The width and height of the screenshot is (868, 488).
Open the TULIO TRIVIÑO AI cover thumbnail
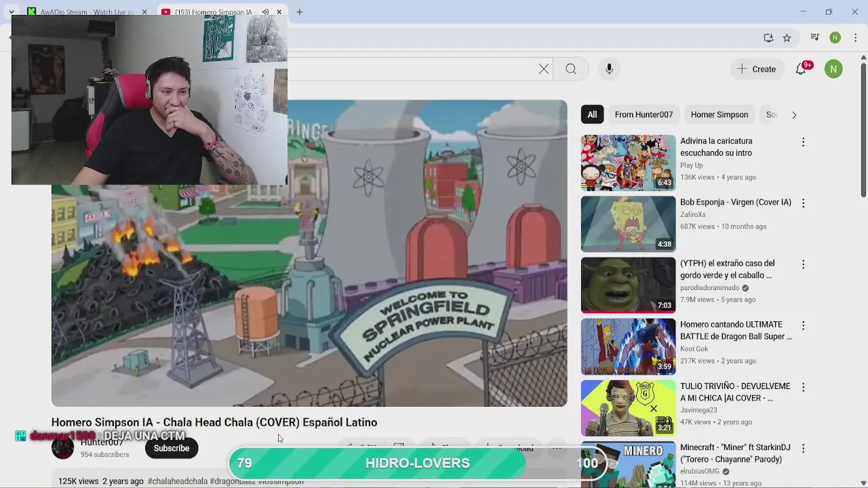(x=628, y=408)
